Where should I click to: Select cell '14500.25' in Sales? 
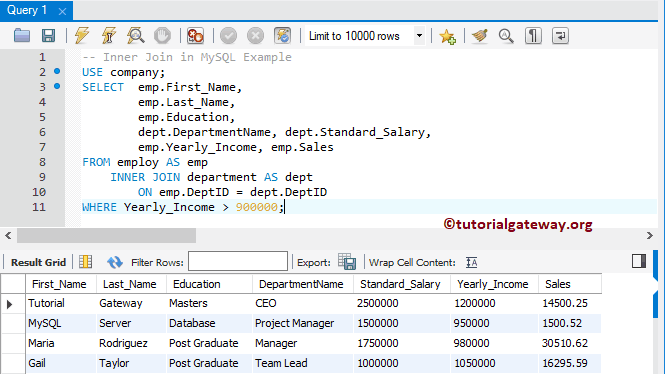(570, 304)
